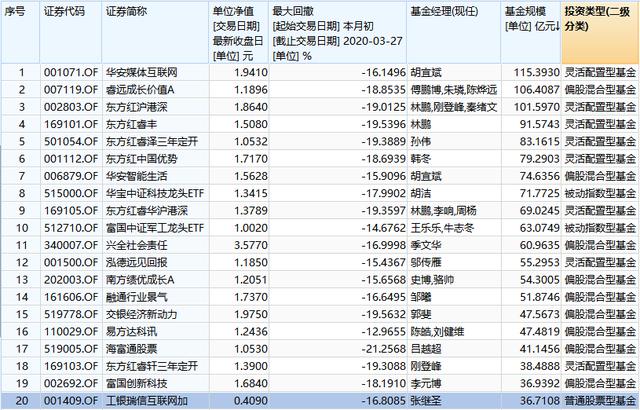Screen dimensions: 640x410
Task: Select fund name 易方达科讯
Action: point(131,332)
